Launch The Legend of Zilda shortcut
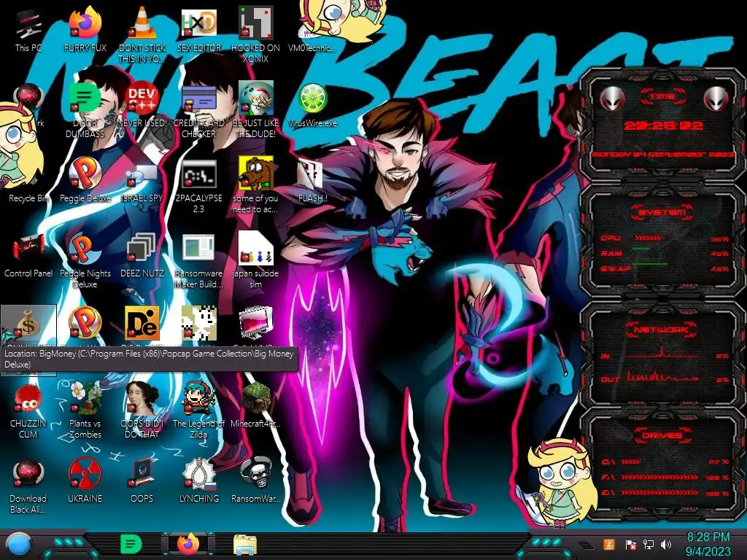Viewport: 747px width, 560px height. tap(198, 411)
